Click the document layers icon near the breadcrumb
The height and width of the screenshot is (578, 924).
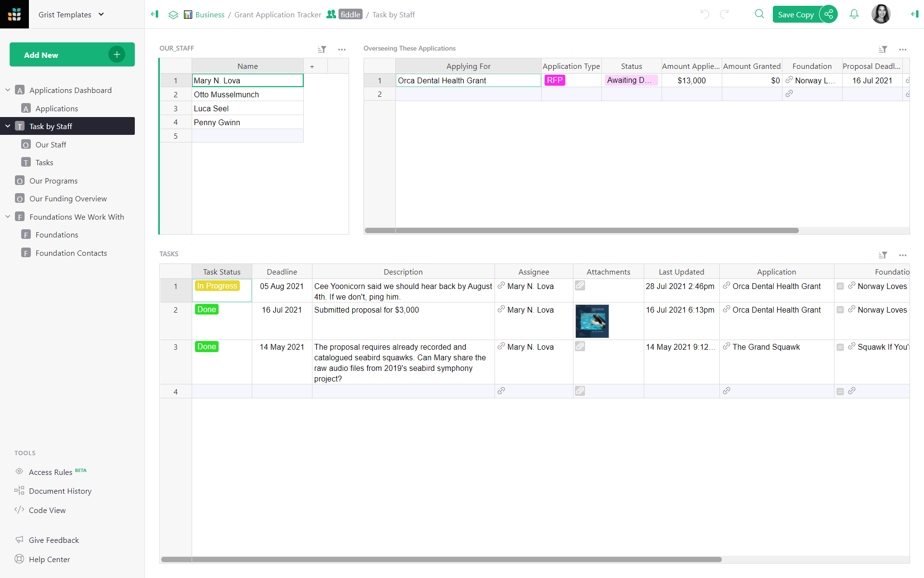tap(173, 14)
